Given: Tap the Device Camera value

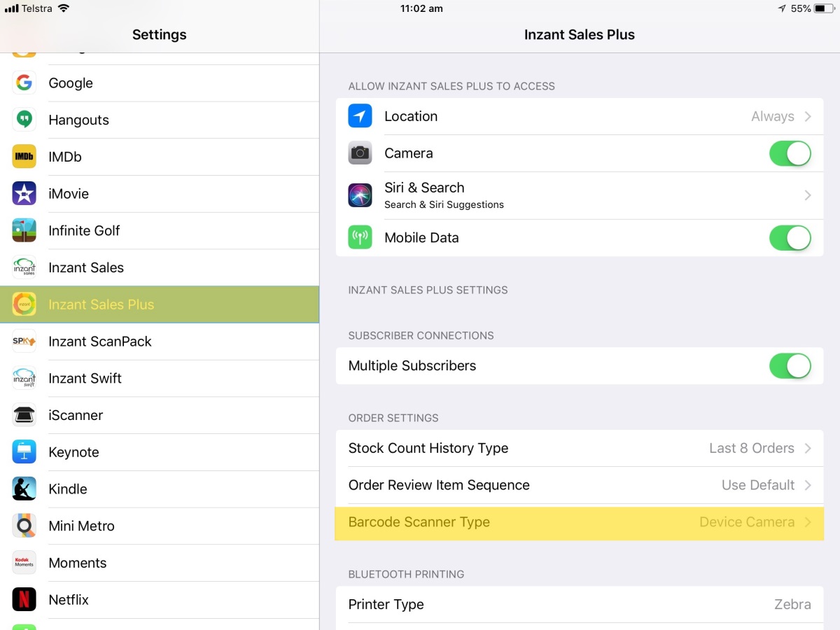Looking at the screenshot, I should 747,522.
